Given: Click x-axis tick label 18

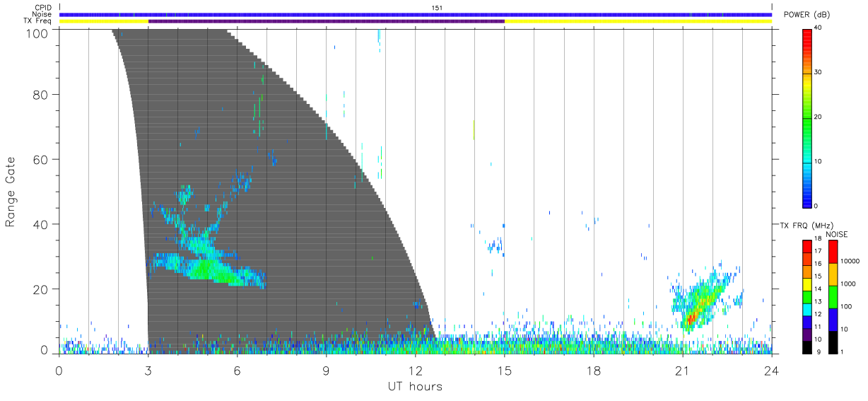Looking at the screenshot, I should point(594,369).
